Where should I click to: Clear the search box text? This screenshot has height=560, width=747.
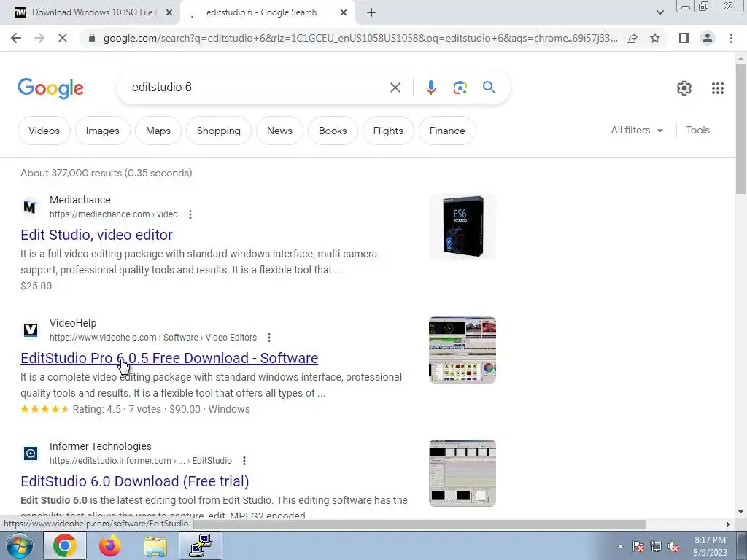coord(395,87)
